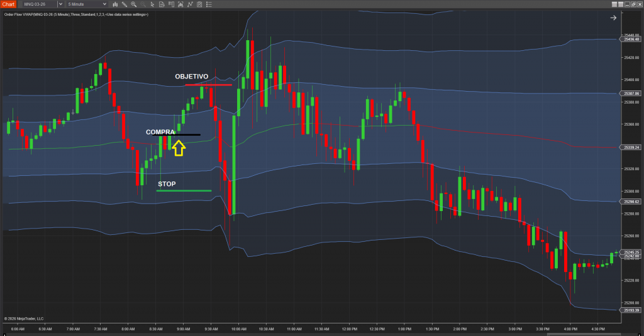Image resolution: width=644 pixels, height=336 pixels.
Task: Click the Order Flow VWAP indicator label
Action: tap(75, 14)
